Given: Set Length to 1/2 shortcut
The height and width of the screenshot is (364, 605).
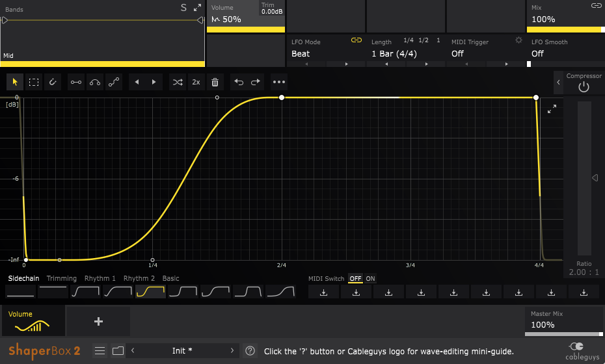Looking at the screenshot, I should point(423,40).
